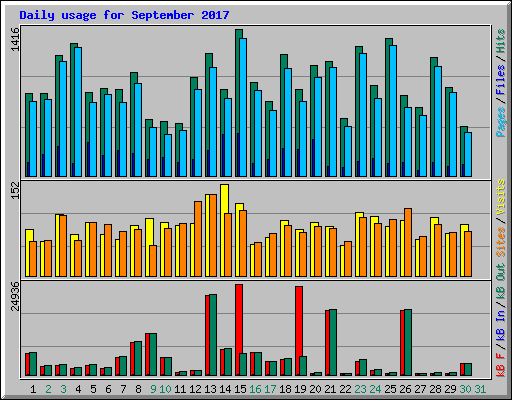The image size is (512, 400).
Task: Click the 'Files' legend label
Action: coord(501,80)
